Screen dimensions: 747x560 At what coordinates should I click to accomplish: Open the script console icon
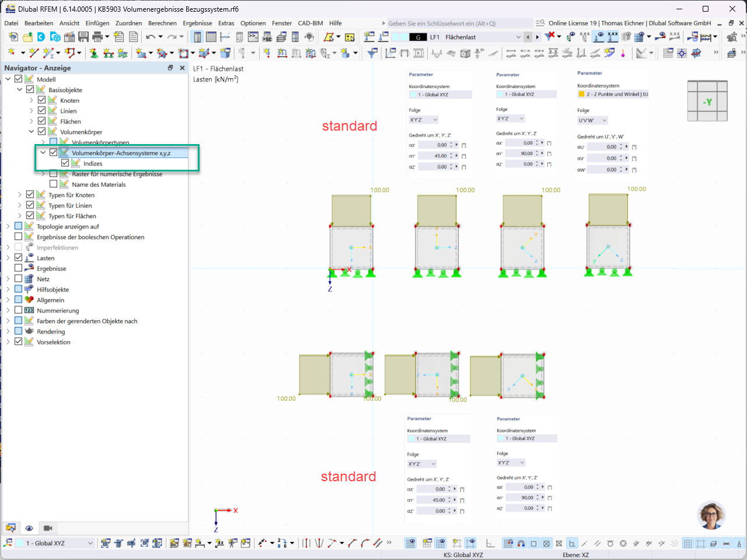pyautogui.click(x=253, y=37)
